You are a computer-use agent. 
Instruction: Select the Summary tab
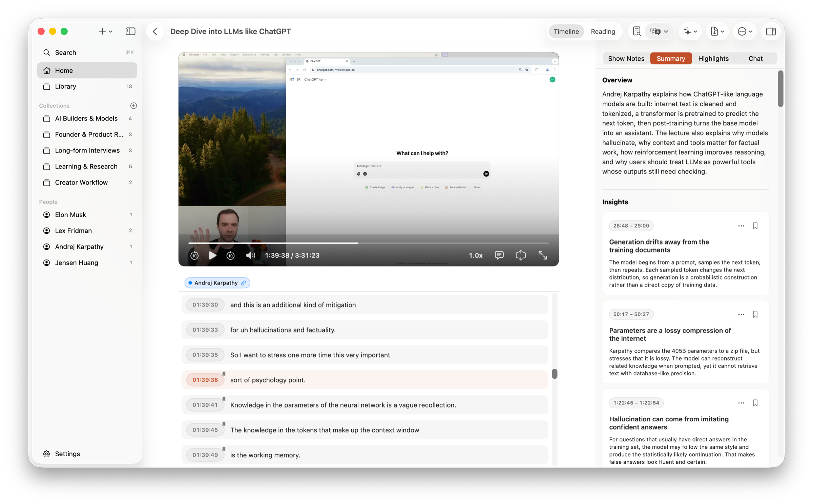click(x=671, y=58)
